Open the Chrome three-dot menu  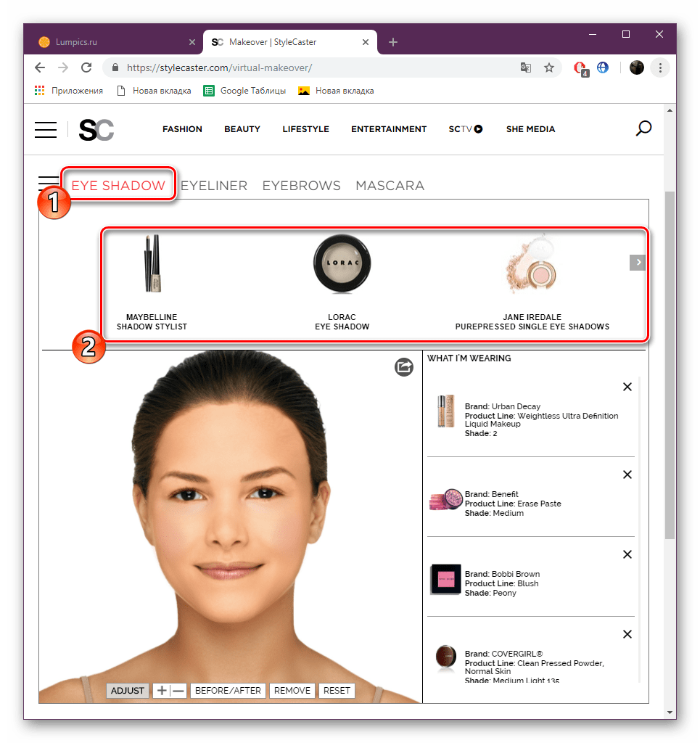tap(660, 67)
